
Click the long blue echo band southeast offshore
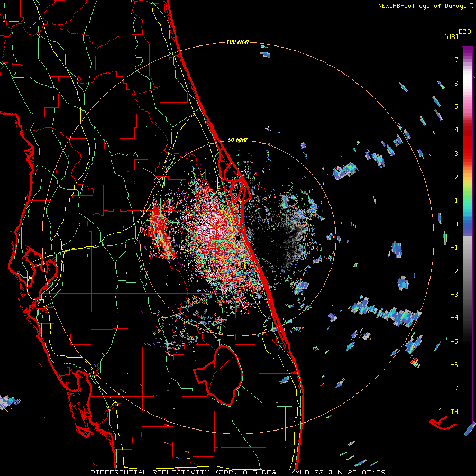[x=386, y=312]
